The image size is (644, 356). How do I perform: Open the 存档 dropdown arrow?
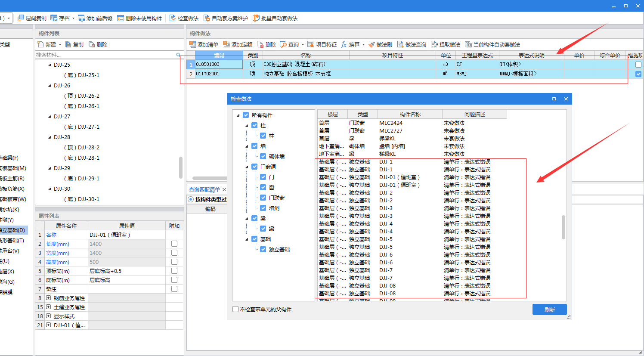click(x=73, y=18)
